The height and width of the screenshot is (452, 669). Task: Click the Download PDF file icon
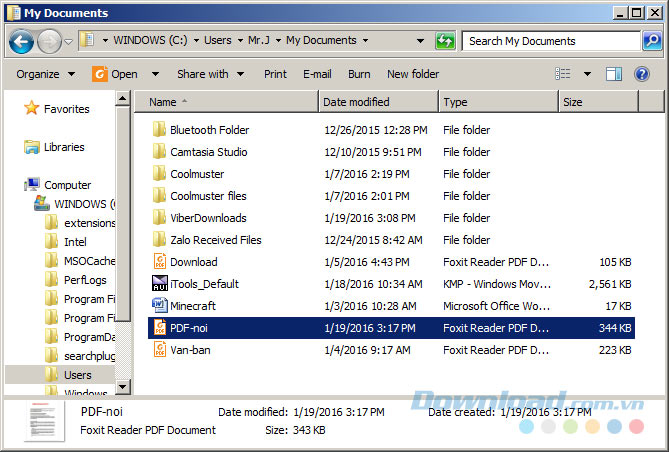pyautogui.click(x=159, y=262)
